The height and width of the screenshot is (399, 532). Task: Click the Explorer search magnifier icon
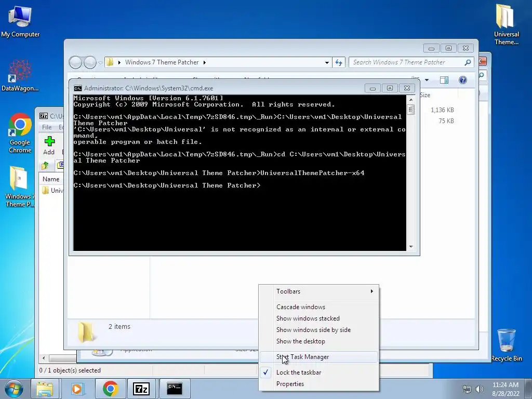468,62
